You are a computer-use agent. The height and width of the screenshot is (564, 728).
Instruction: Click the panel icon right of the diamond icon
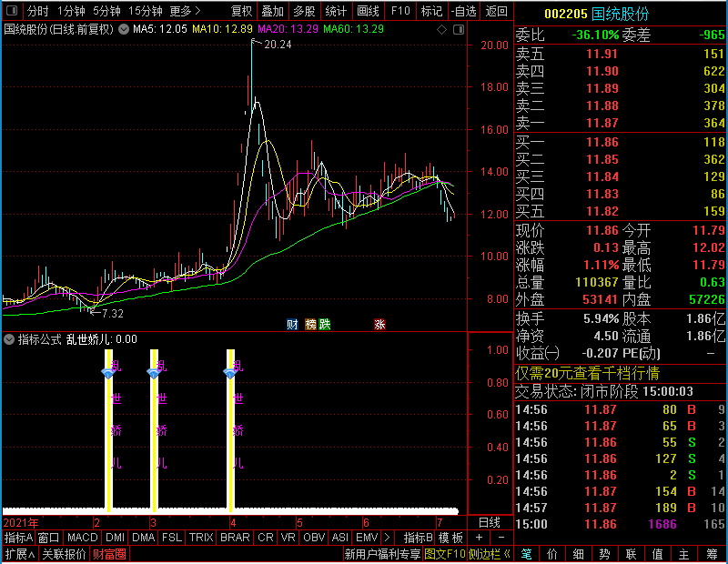point(459,30)
